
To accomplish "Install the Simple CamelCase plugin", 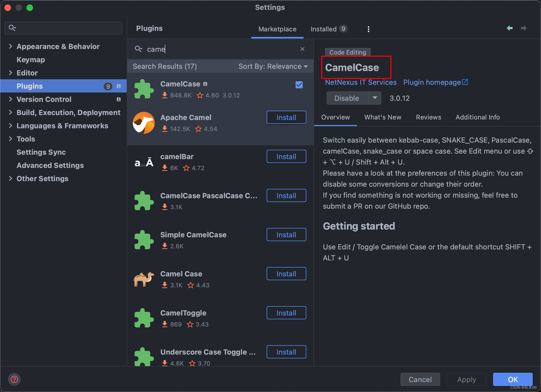I will 286,235.
